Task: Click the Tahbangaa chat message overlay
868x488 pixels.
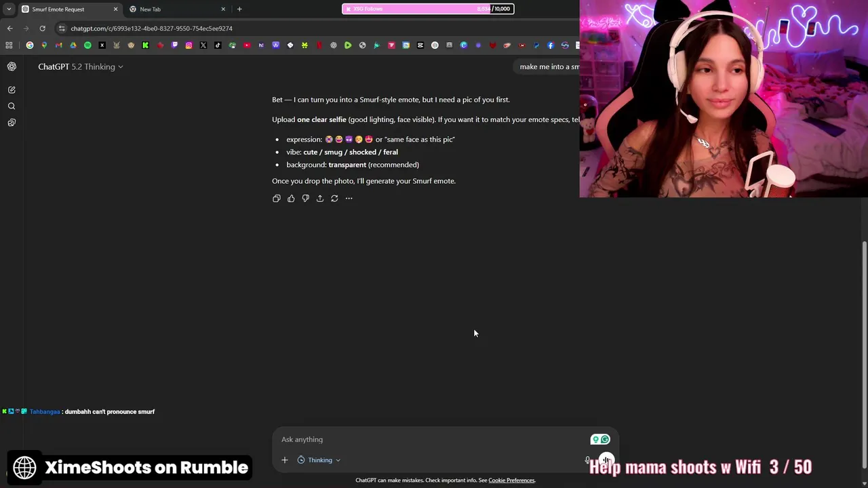Action: coord(79,411)
